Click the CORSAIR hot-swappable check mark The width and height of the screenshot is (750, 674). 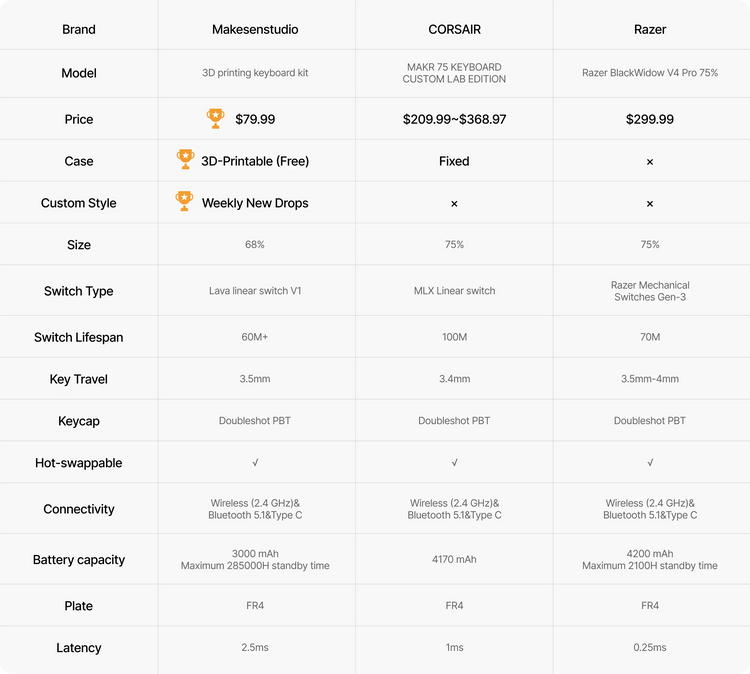coord(454,463)
